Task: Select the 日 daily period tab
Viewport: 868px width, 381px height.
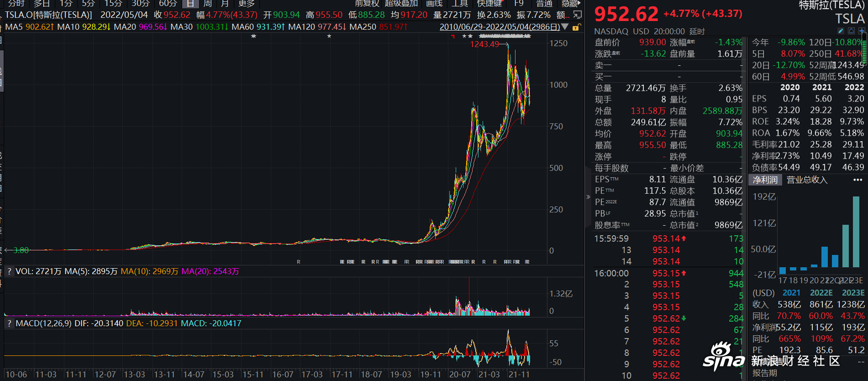Action: pyautogui.click(x=190, y=3)
